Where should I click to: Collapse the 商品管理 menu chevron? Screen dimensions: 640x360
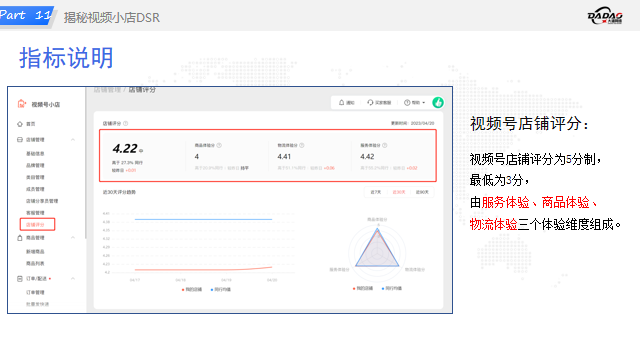click(73, 238)
